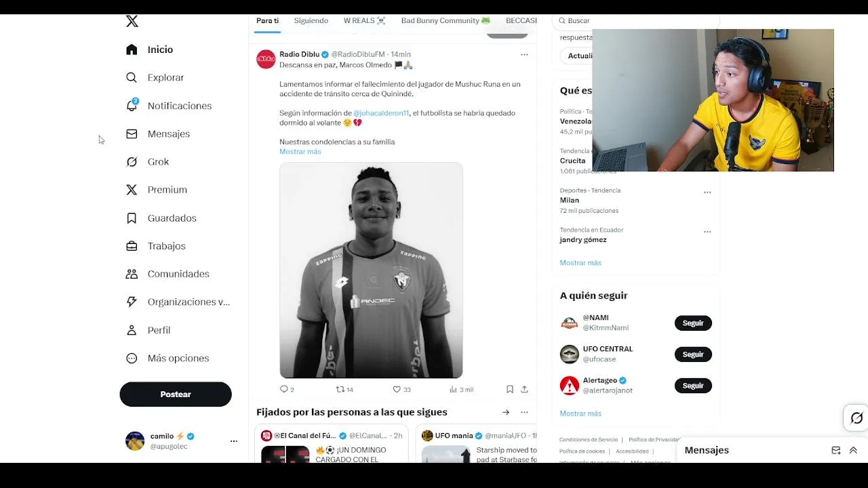
Task: Open floating Grok button at right edge
Action: (x=856, y=418)
